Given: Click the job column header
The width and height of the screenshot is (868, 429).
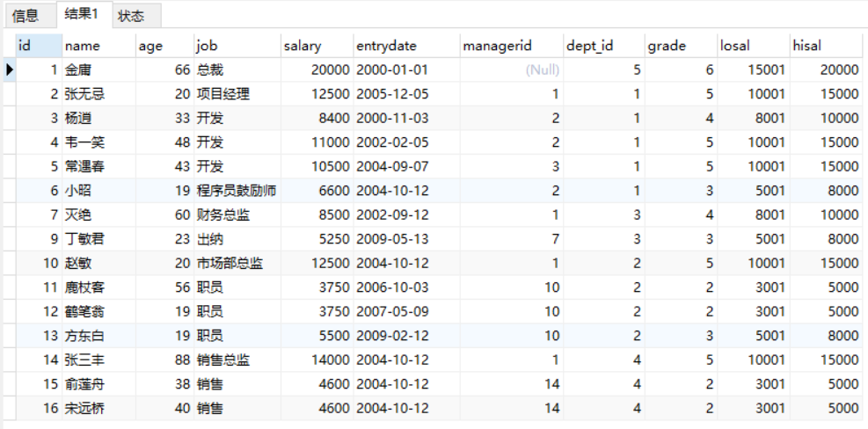Looking at the screenshot, I should 237,46.
